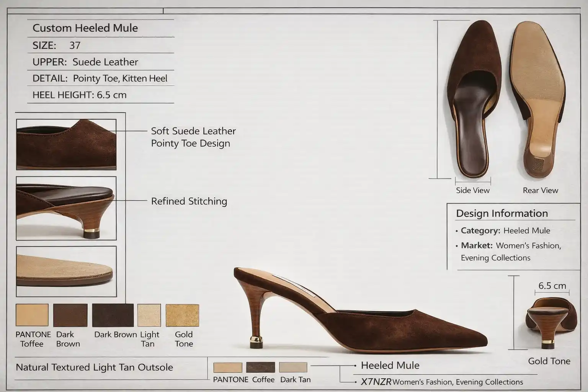Open the kitten heel stitching thumbnail
588x392 pixels.
coord(66,208)
